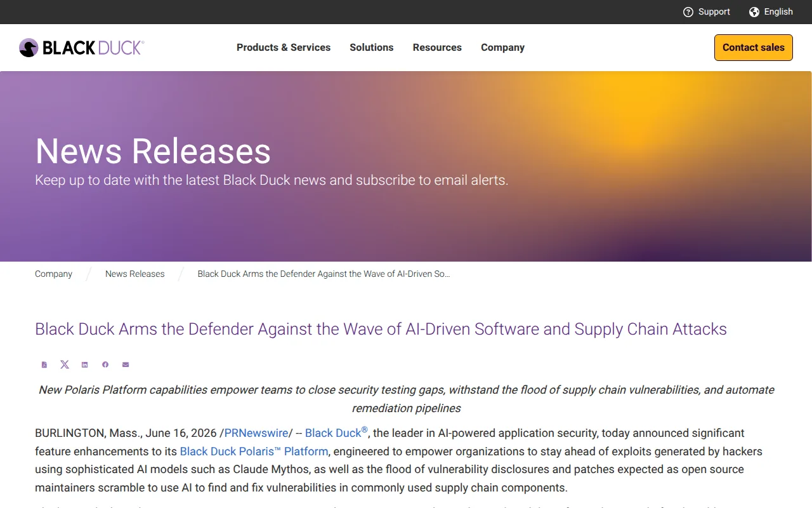This screenshot has width=812, height=508.
Task: Click the Contact sales button
Action: (754, 48)
